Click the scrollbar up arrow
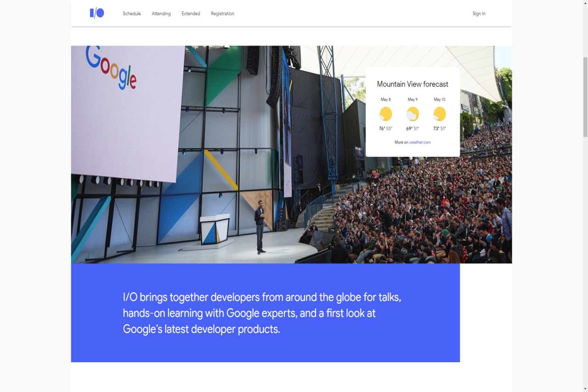 point(585,3)
